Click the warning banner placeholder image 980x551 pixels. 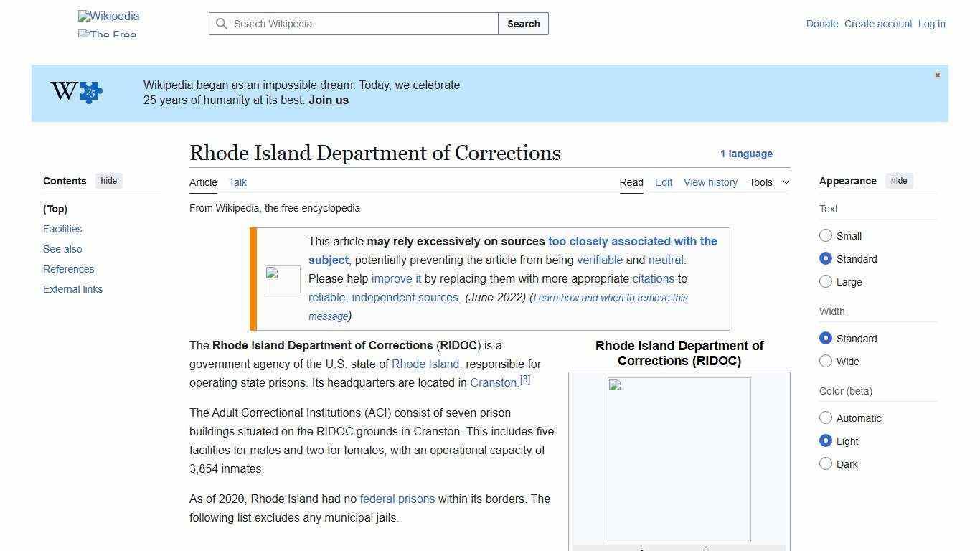282,279
